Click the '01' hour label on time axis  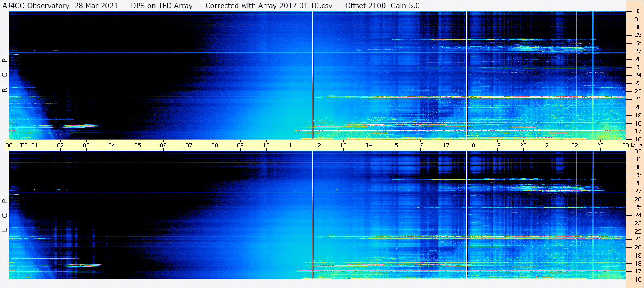click(x=35, y=145)
